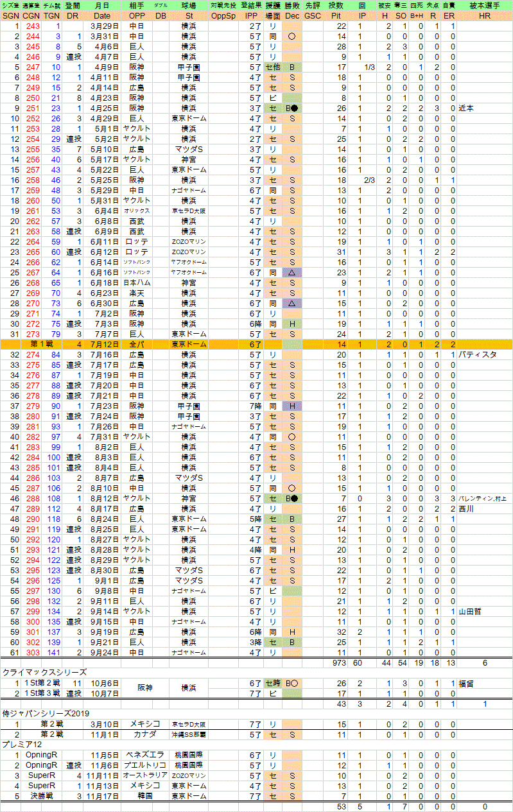
Task: Click the IPP column header
Action: click(250, 15)
